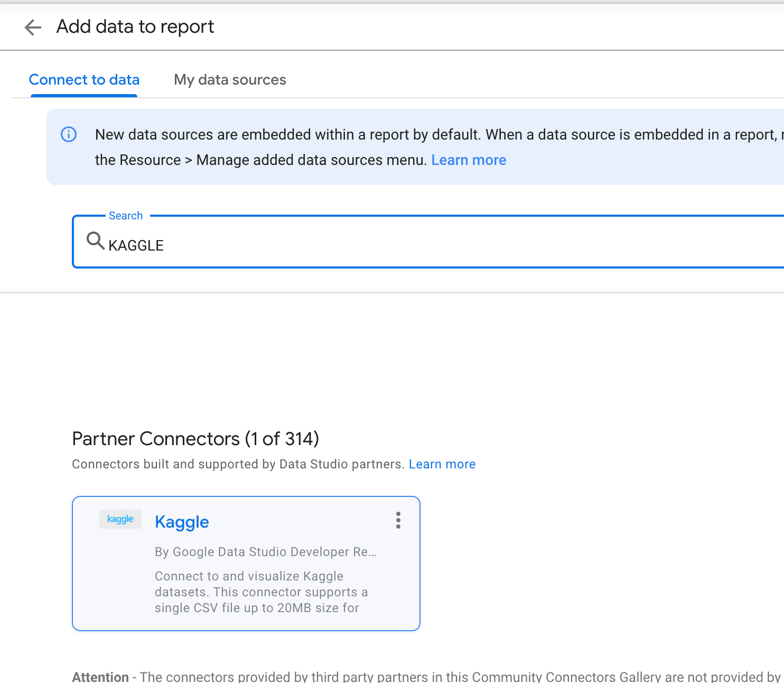Image resolution: width=784 pixels, height=683 pixels.
Task: Switch to Connect to data tab
Action: [84, 80]
